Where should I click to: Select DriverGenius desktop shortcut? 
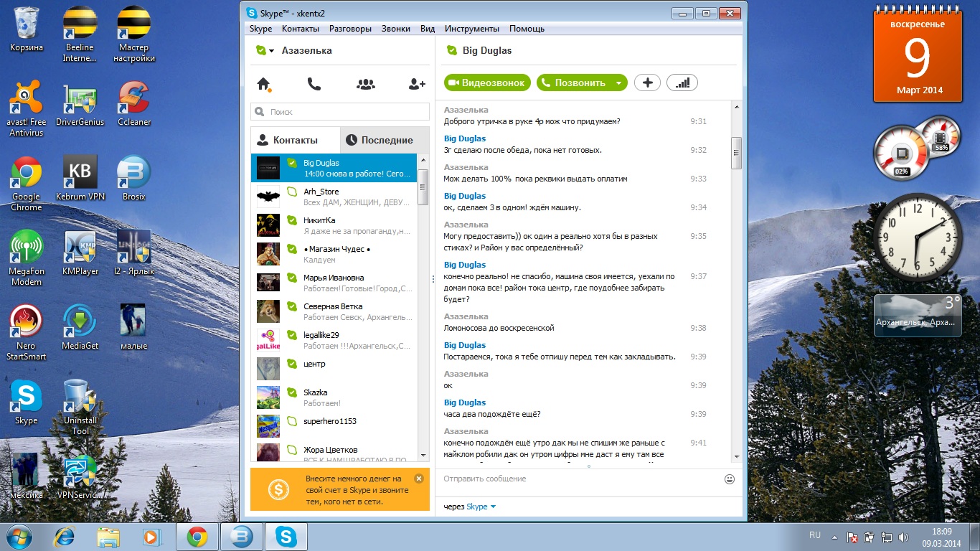point(80,104)
